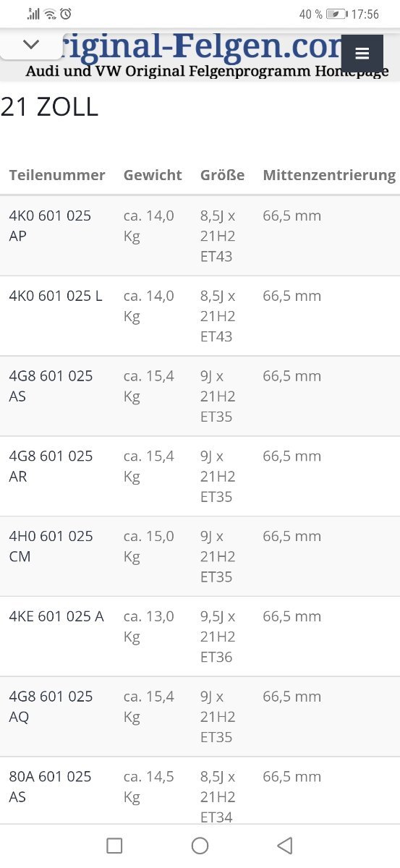Select part number 4G8 601 025 AQ
The image size is (400, 868).
51,706
